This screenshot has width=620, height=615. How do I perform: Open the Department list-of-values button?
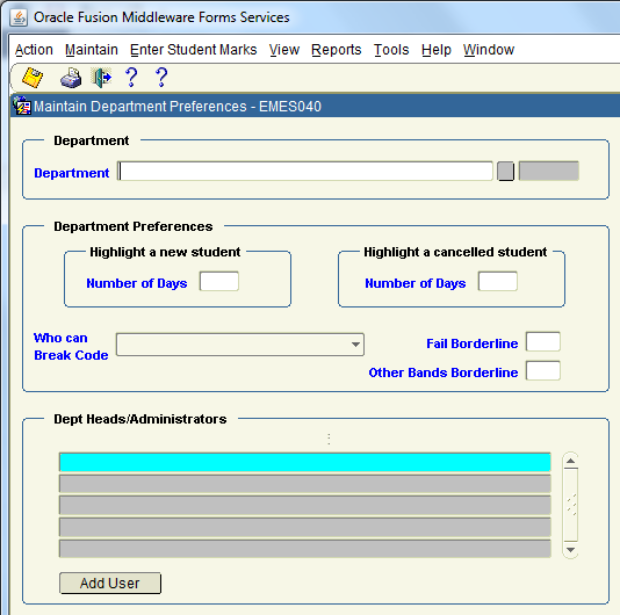pos(506,172)
